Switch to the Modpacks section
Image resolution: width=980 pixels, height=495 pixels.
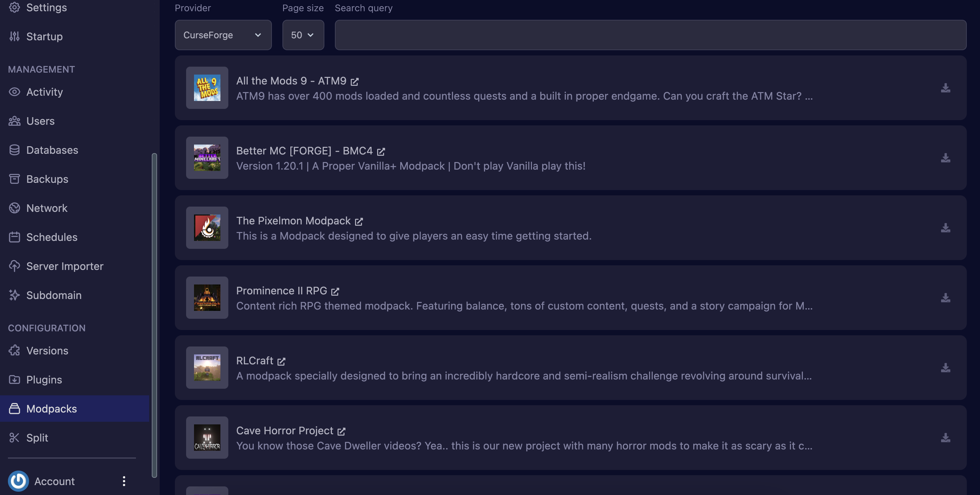tap(52, 409)
